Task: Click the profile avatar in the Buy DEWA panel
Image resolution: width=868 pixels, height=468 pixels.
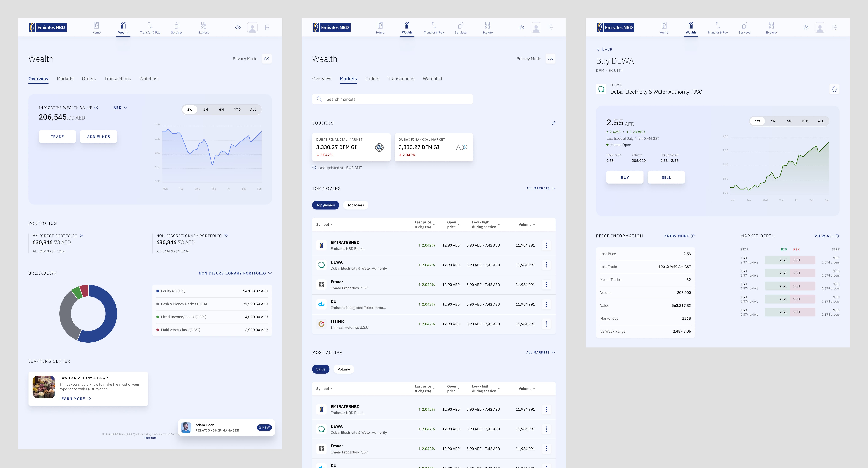Action: [x=820, y=27]
